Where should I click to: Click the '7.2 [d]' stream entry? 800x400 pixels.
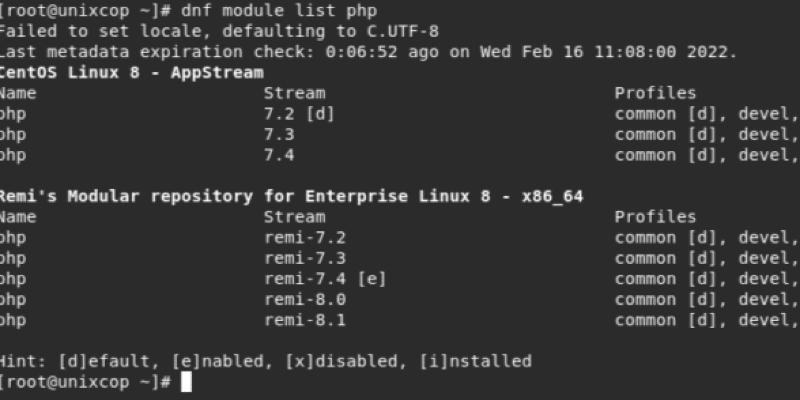(298, 114)
